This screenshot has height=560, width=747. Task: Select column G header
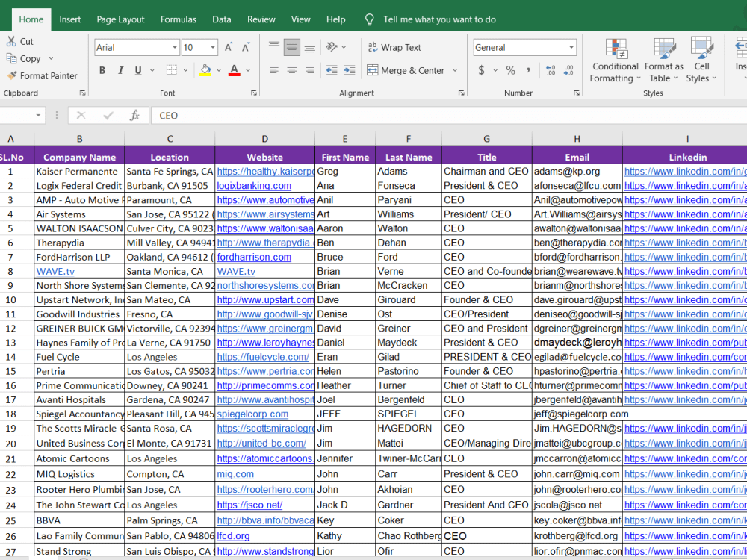pyautogui.click(x=486, y=139)
